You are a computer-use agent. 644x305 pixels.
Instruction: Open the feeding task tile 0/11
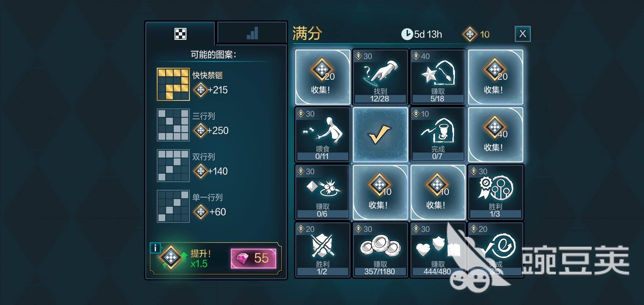tap(323, 135)
